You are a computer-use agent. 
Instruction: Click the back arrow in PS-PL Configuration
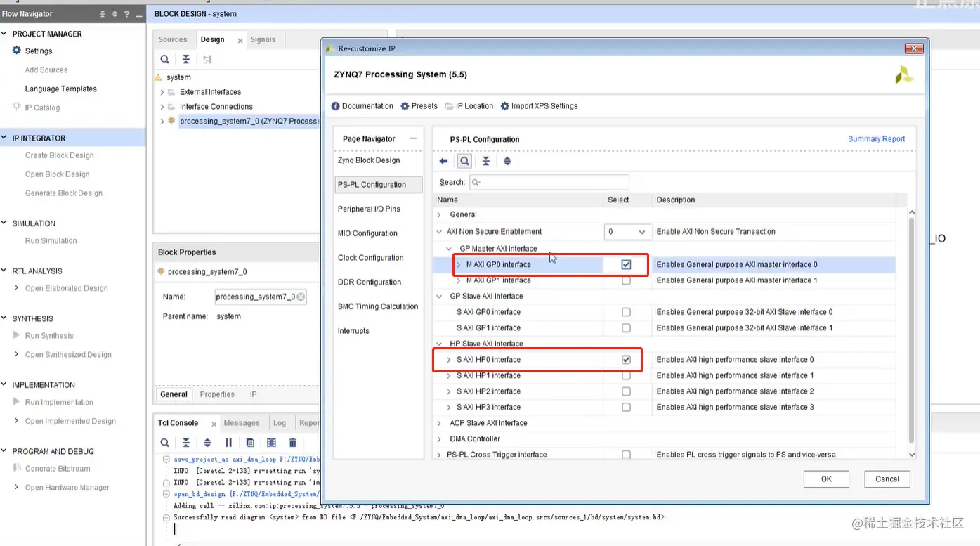pos(443,161)
